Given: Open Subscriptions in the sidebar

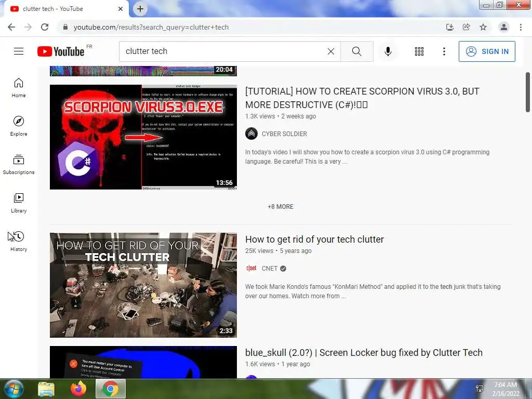Looking at the screenshot, I should pos(19,165).
